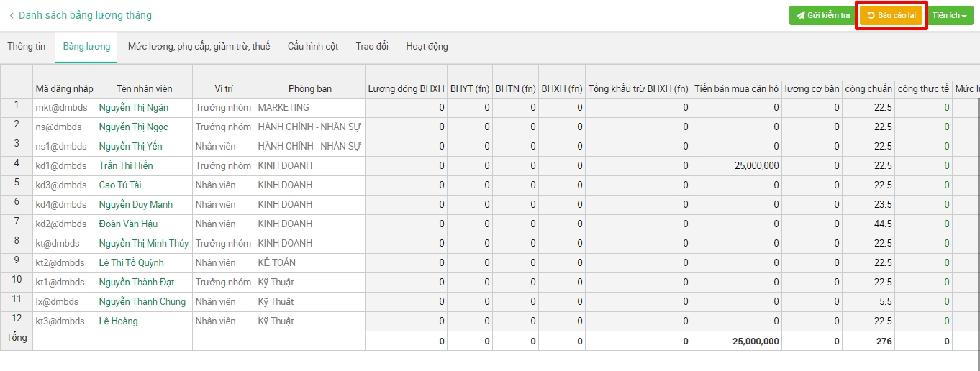Click the Báo cáo lại button
The height and width of the screenshot is (371, 980).
(891, 15)
